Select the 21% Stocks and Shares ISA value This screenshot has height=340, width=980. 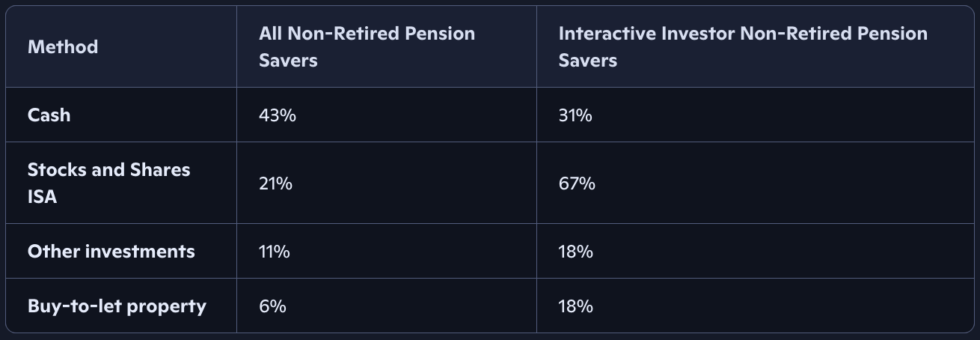275,183
